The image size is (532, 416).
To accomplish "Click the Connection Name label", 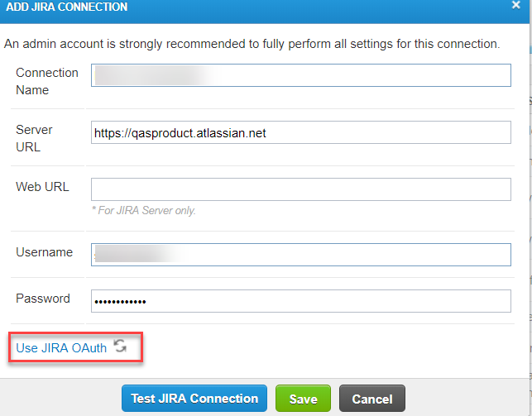I will pyautogui.click(x=47, y=81).
